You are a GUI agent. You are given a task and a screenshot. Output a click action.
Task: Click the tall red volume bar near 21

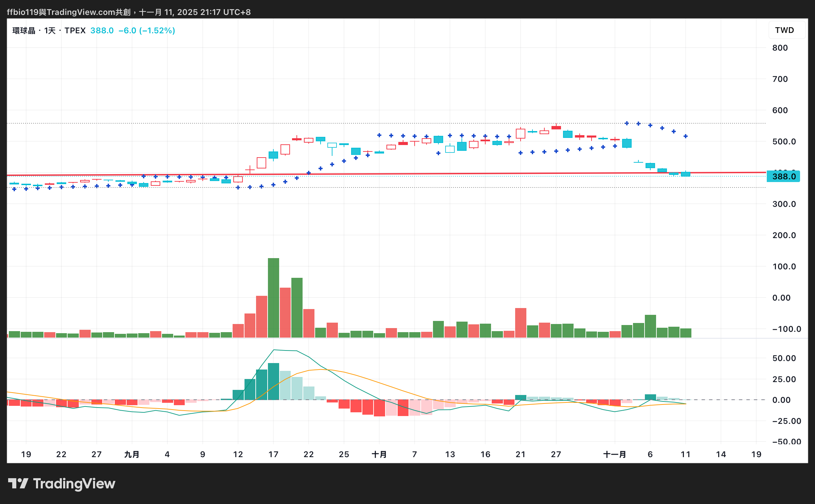click(521, 322)
